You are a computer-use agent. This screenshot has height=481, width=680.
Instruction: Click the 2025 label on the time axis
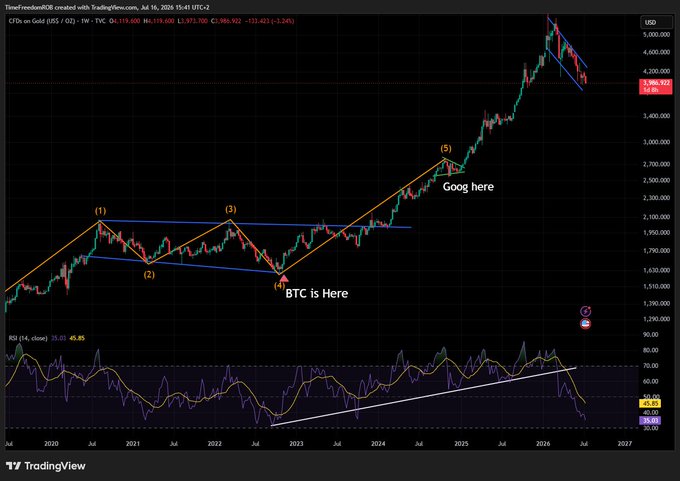(x=461, y=444)
